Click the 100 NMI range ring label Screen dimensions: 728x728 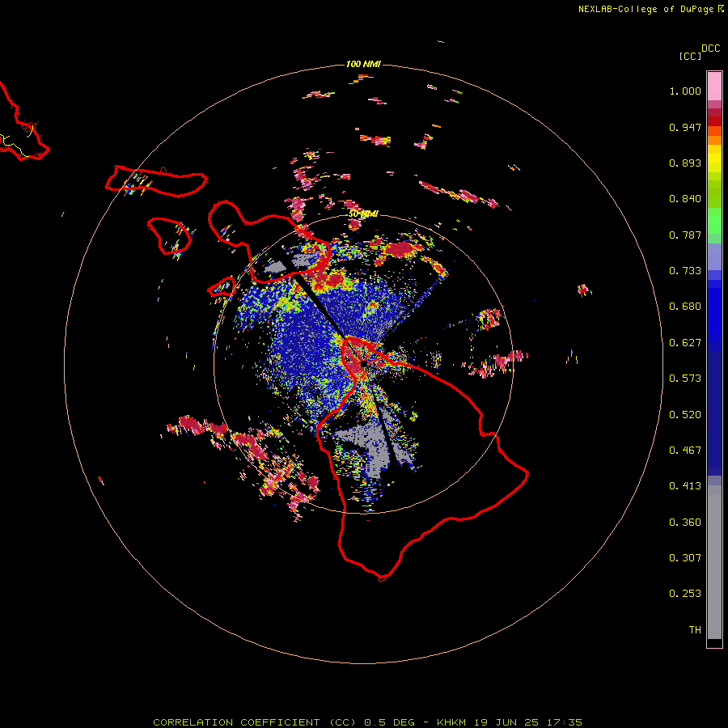coord(363,64)
